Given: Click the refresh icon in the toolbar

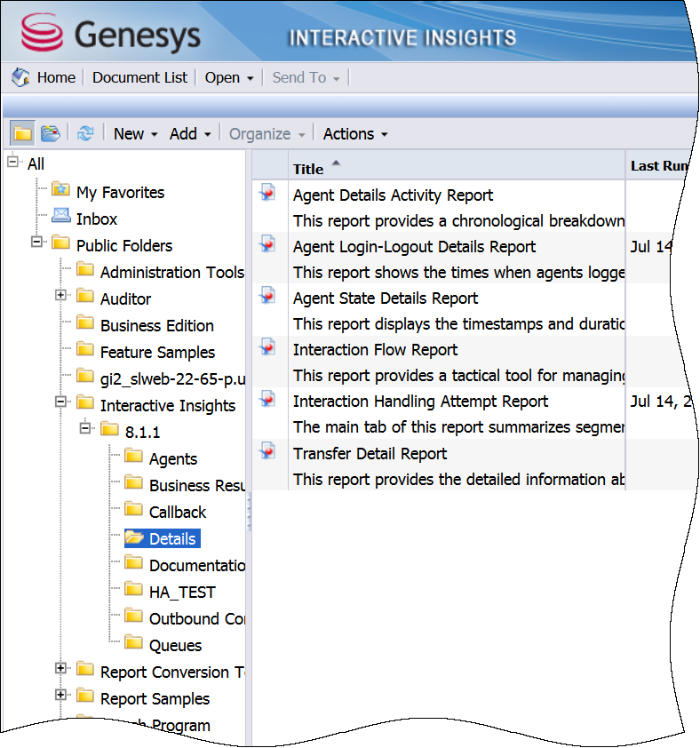Looking at the screenshot, I should [x=85, y=133].
